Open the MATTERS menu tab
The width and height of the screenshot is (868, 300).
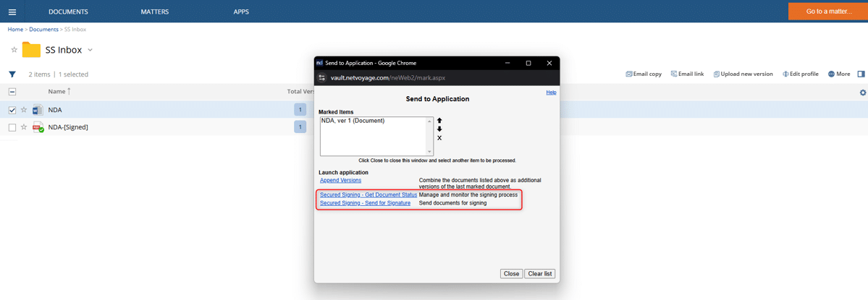point(155,12)
